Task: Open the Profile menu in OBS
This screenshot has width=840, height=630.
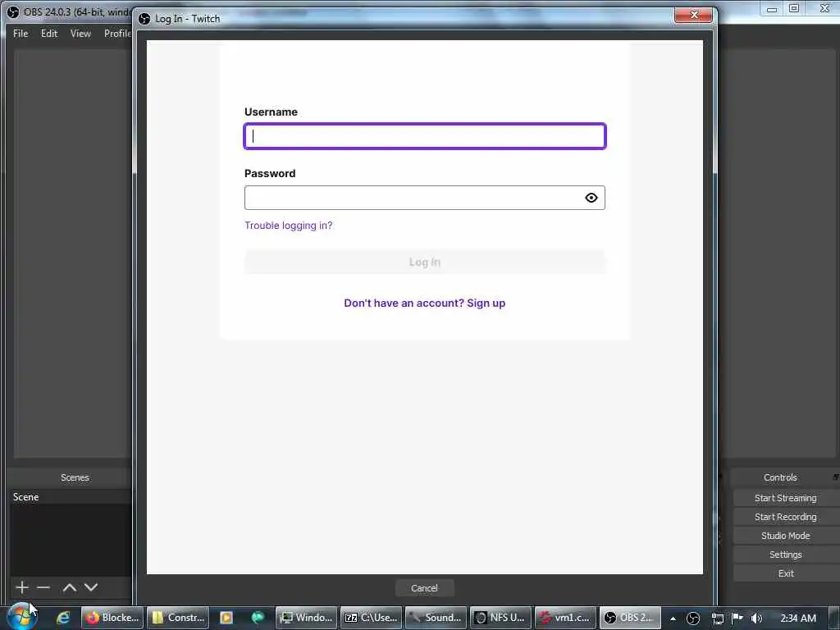Action: point(117,33)
